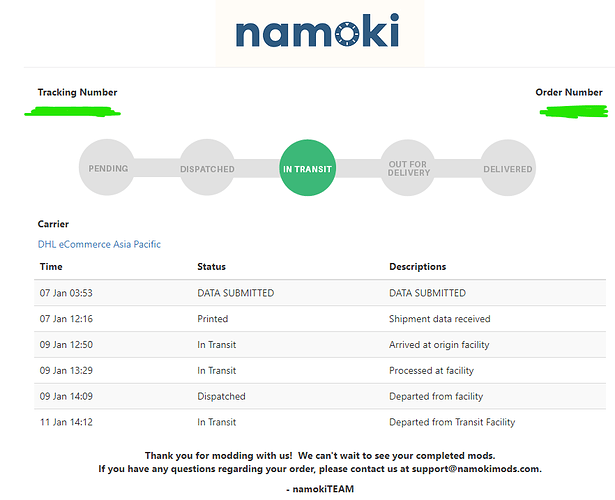Click the namoki logo at top
Viewport: 615px width, 500px height.
tap(317, 31)
